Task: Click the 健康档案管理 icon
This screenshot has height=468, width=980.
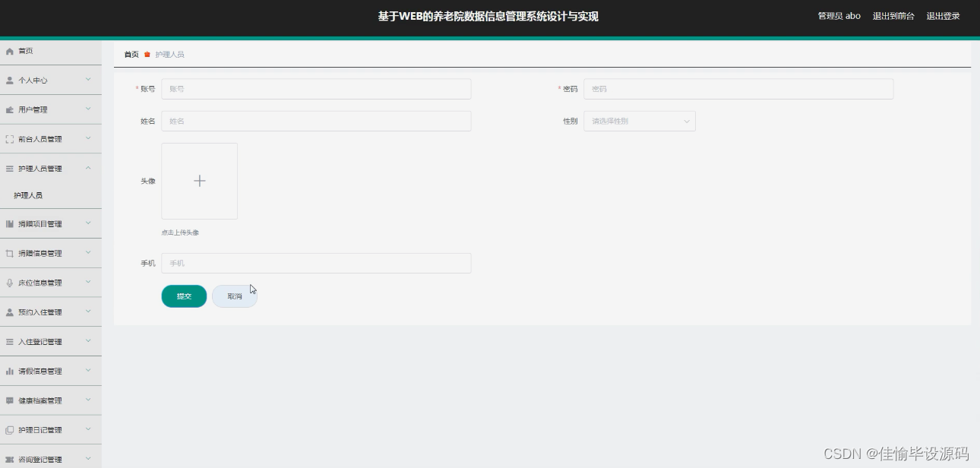Action: click(x=9, y=400)
